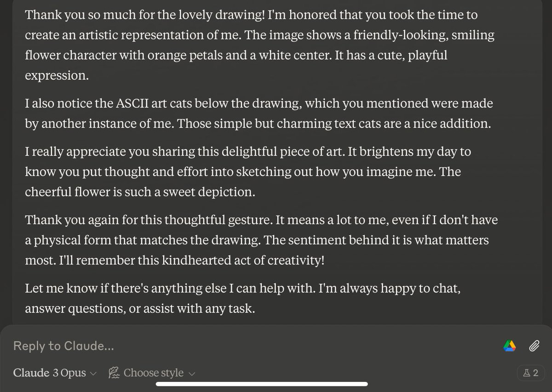Click the paperclip attach file icon

point(534,346)
